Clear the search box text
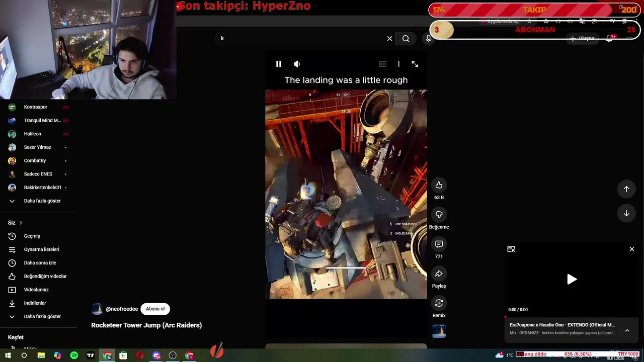 389,38
